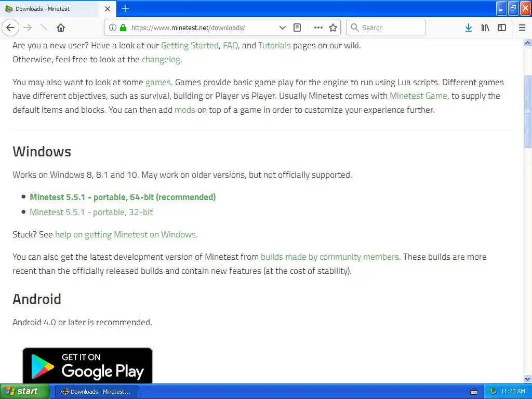Click the Forward arrow button
This screenshot has width=532, height=399.
point(28,28)
